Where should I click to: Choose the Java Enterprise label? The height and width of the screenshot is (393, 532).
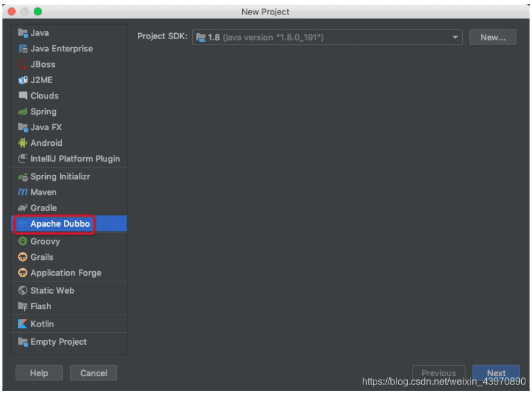61,49
